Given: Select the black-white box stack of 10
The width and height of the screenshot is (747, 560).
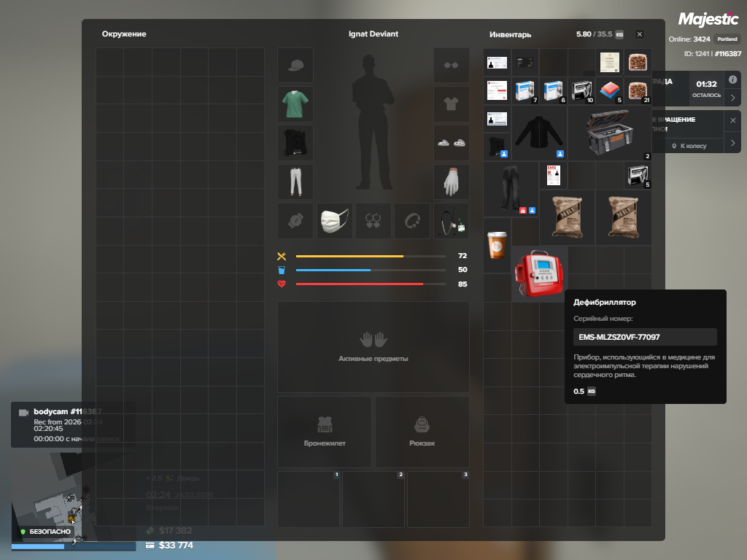Looking at the screenshot, I should pos(581,90).
